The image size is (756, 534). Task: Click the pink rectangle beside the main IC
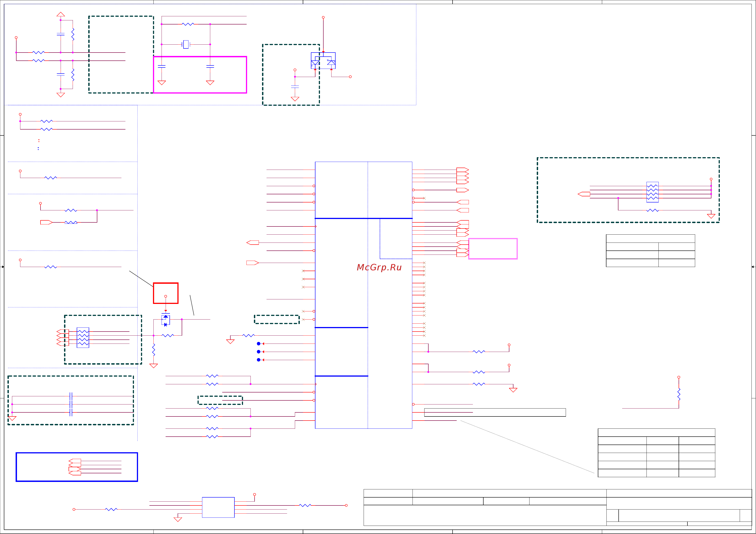tap(493, 248)
